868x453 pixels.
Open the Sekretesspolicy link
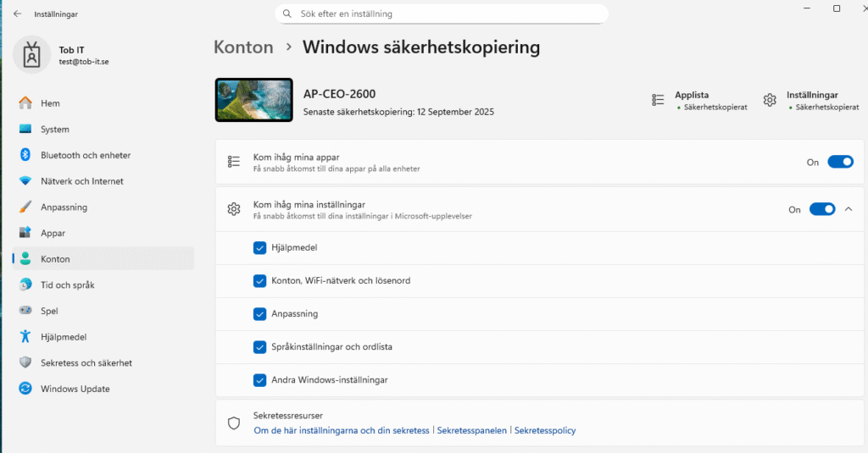pos(545,430)
